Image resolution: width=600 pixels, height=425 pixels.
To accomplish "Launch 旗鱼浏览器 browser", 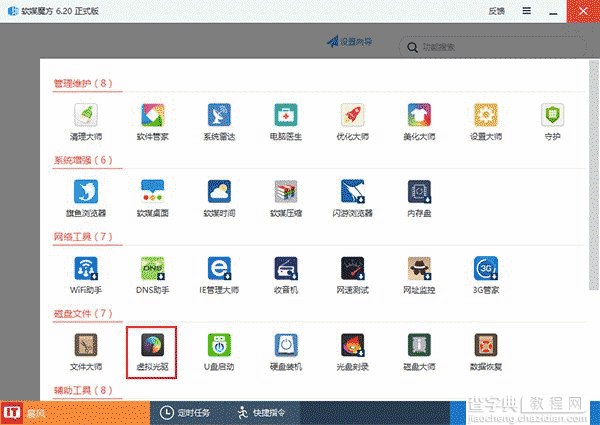I will click(x=86, y=199).
